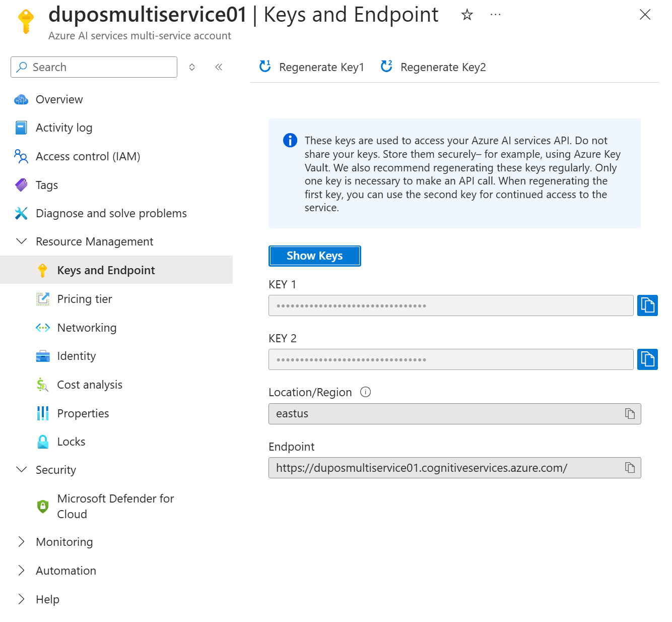Click the Location/Region info icon
The height and width of the screenshot is (622, 672).
[366, 392]
